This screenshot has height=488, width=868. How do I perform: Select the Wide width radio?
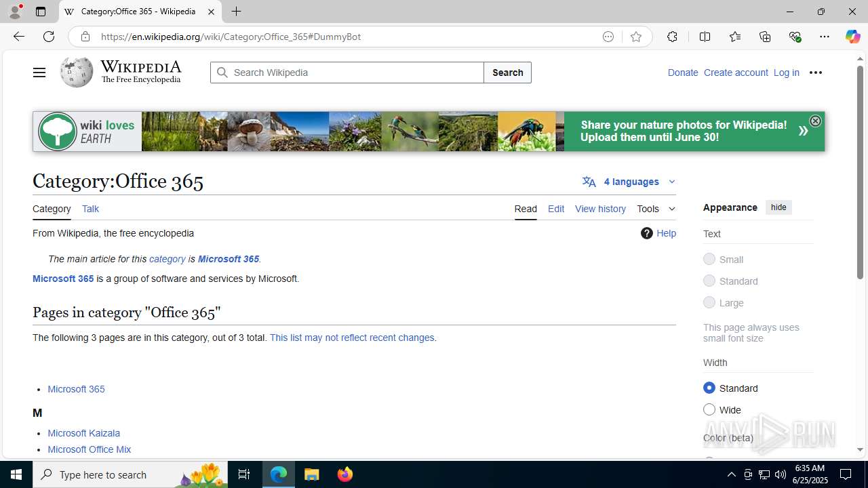(709, 409)
